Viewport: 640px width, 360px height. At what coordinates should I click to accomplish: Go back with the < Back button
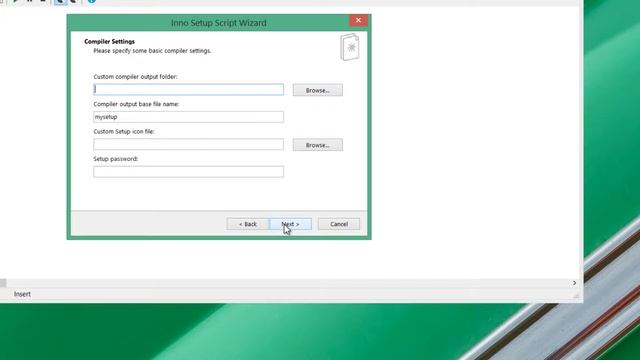tap(247, 224)
